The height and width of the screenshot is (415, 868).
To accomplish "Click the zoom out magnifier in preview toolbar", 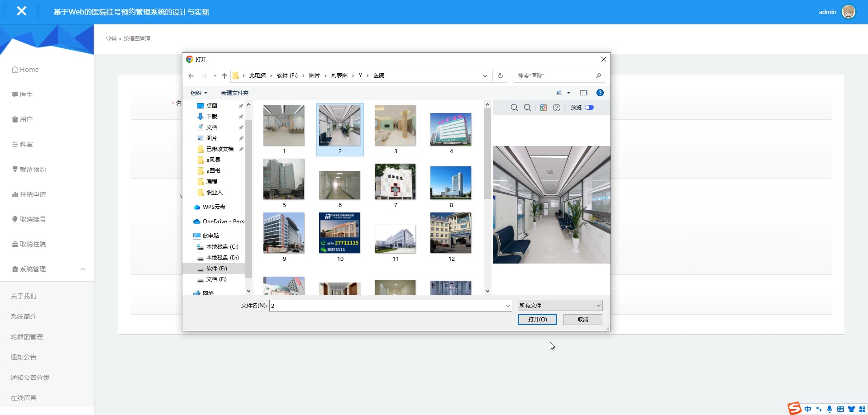I will (514, 108).
